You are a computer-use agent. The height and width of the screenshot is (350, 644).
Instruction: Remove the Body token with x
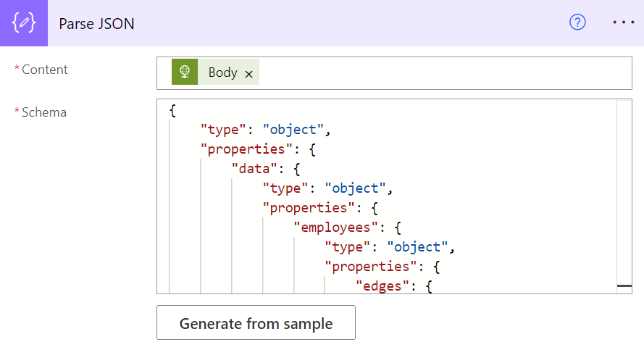click(248, 74)
